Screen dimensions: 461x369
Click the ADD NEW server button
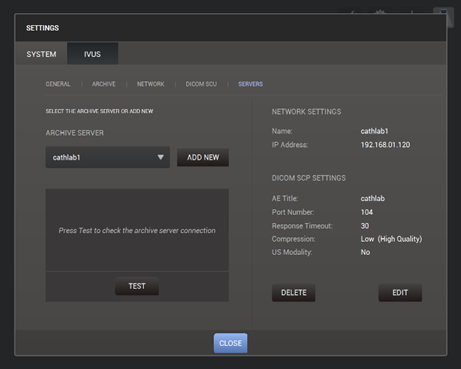(x=203, y=157)
